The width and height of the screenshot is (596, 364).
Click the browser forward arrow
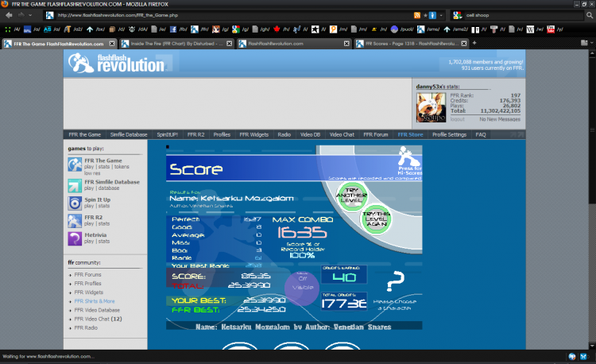pos(21,15)
